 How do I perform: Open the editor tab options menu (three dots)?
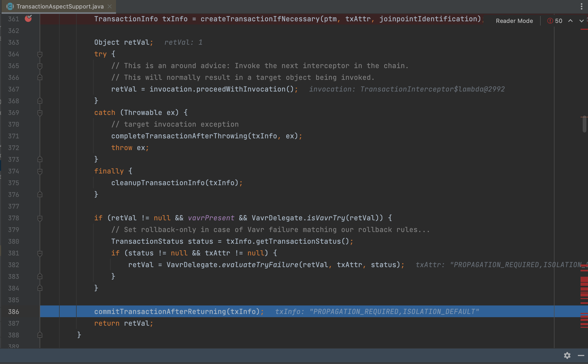click(581, 6)
